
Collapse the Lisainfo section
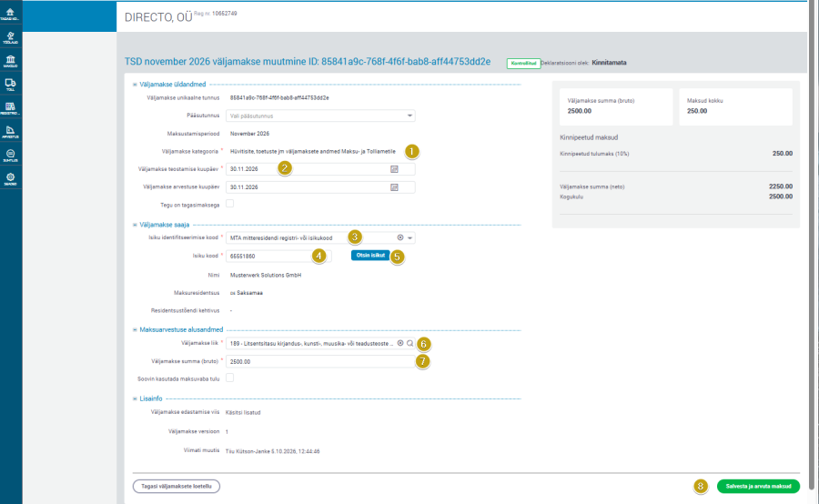pos(135,399)
